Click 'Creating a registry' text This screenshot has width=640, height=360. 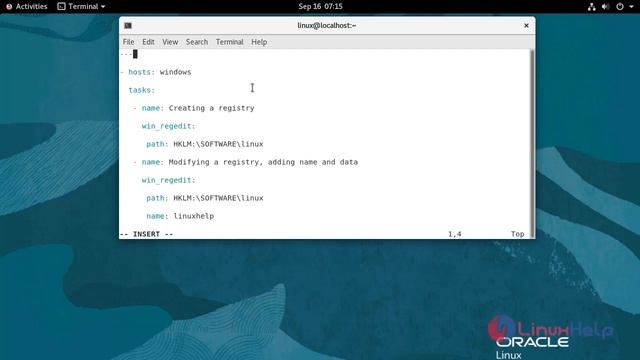point(211,108)
